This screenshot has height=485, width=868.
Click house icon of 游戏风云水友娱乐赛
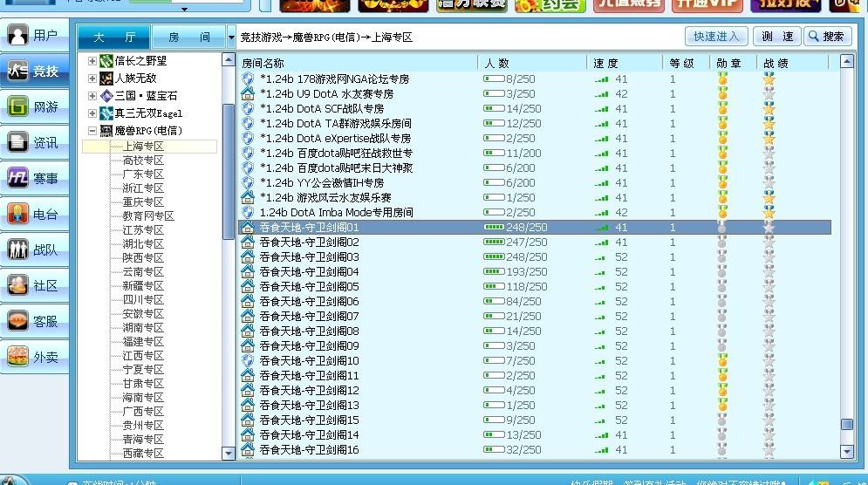tap(248, 198)
